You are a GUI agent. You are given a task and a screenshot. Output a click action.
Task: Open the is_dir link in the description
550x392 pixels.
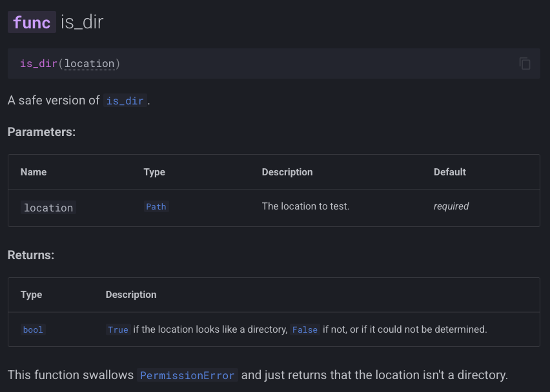pyautogui.click(x=125, y=101)
